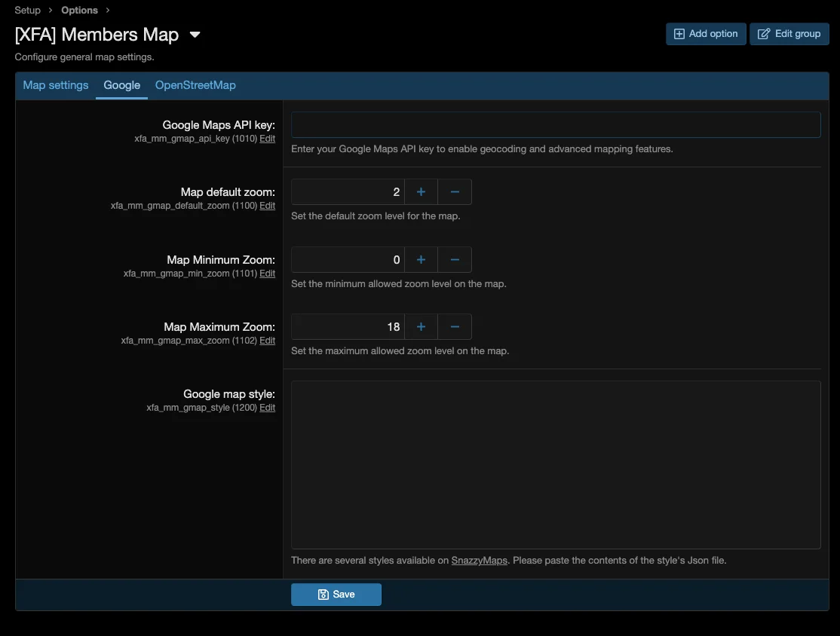Screen dimensions: 840x636
Task: Click the Edit group button
Action: (789, 34)
